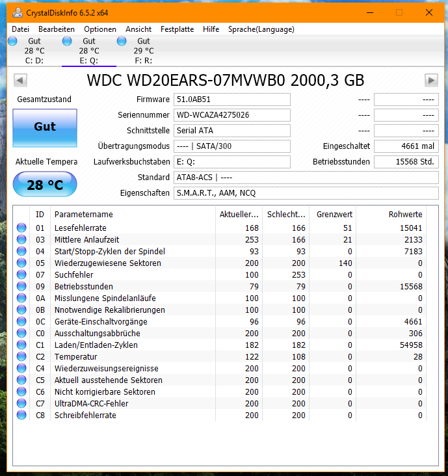Viewport: 448px width, 476px height.
Task: Click status orb of row 09 Betriebsstunden
Action: click(21, 286)
